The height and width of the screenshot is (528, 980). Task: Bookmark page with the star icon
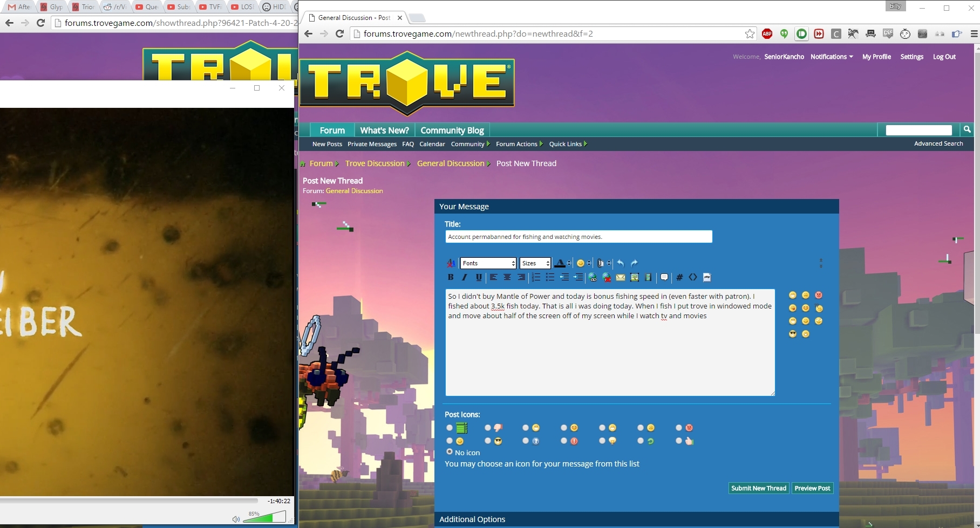coord(750,33)
